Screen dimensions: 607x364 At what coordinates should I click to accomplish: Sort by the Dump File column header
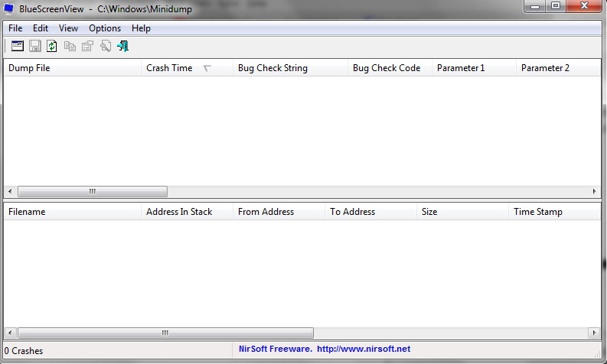coord(73,68)
